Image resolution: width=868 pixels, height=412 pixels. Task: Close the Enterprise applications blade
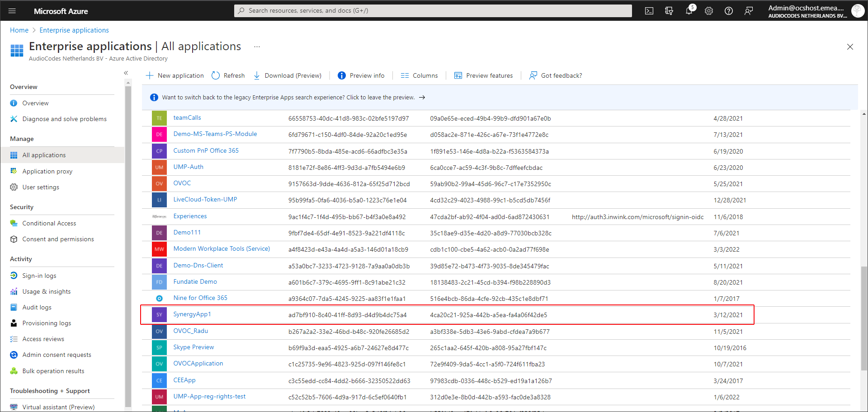click(x=850, y=47)
